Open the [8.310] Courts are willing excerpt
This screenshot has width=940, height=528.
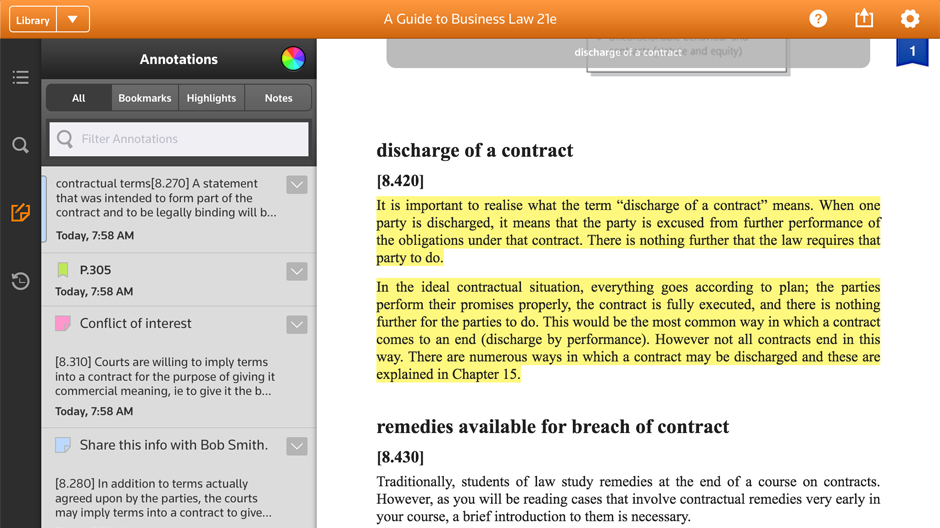click(165, 376)
